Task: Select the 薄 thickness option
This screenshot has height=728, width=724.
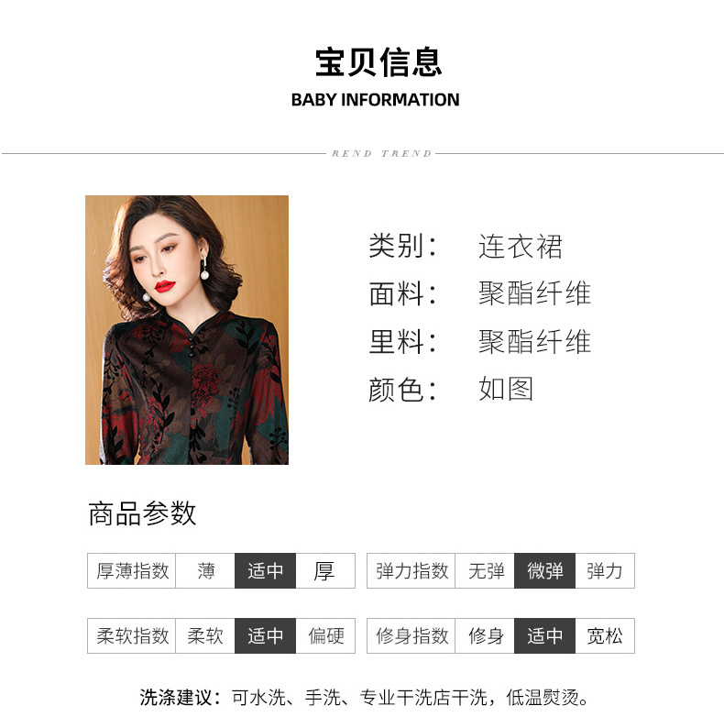Action: pos(205,570)
